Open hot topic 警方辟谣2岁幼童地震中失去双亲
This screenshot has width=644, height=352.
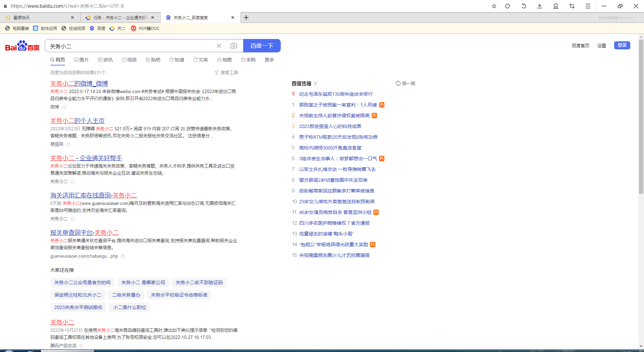[333, 180]
